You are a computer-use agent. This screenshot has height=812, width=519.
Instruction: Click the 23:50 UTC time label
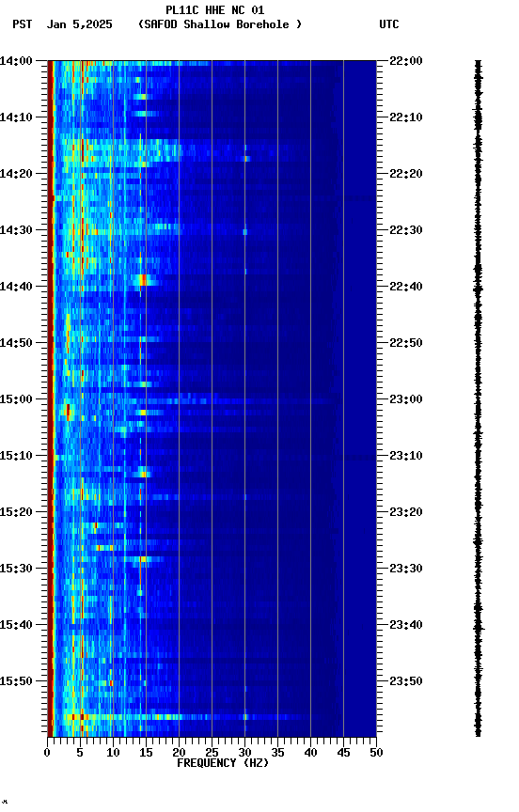406,681
